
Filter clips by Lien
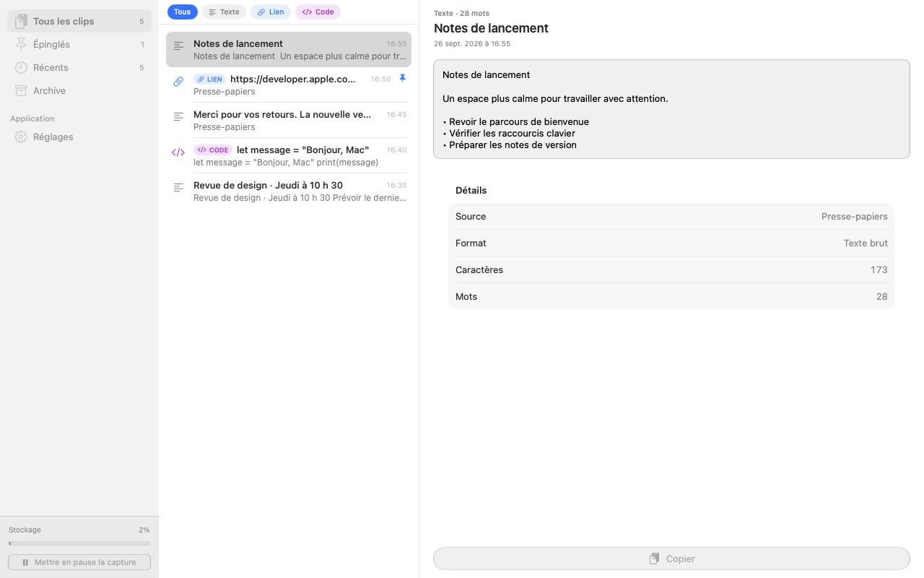(x=271, y=12)
